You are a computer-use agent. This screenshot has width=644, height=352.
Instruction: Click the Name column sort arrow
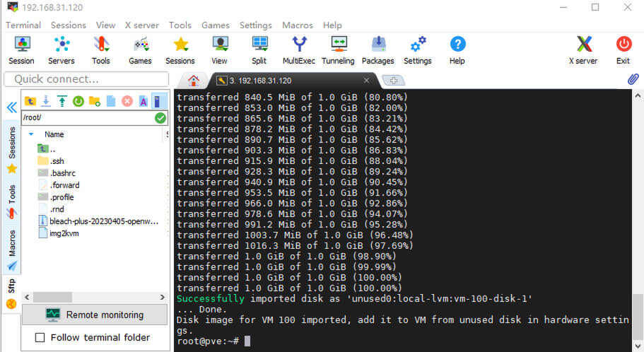point(31,134)
